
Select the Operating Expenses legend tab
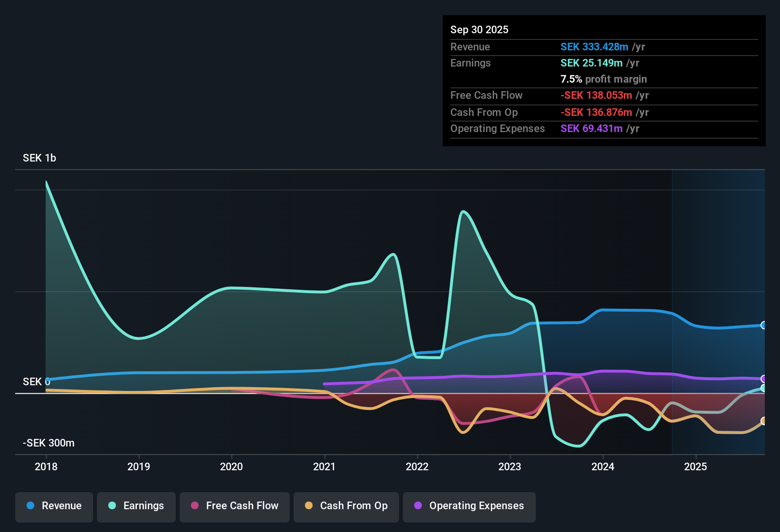[x=469, y=506]
